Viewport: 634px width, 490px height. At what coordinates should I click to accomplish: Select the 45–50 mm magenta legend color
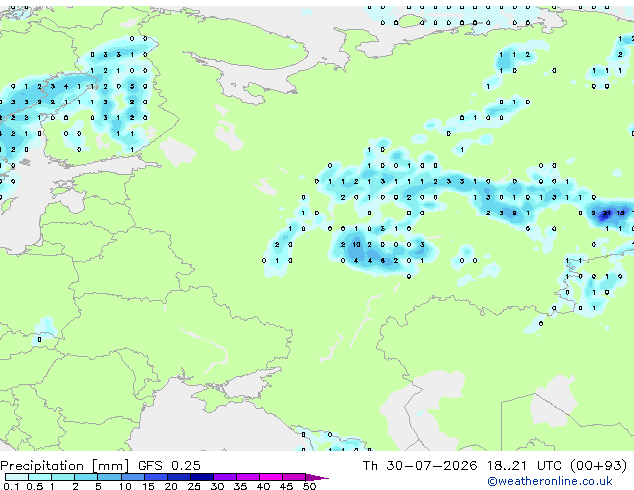tap(294, 477)
